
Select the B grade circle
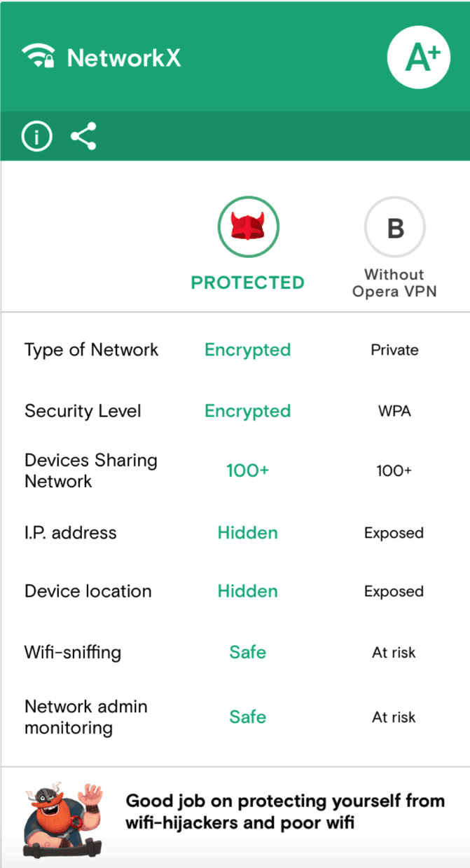(394, 227)
